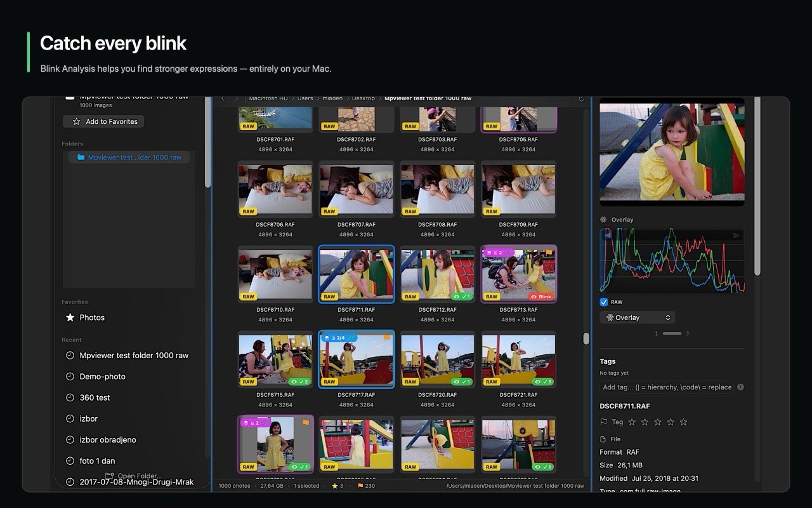Set rating to one star
The height and width of the screenshot is (508, 812).
pos(632,422)
